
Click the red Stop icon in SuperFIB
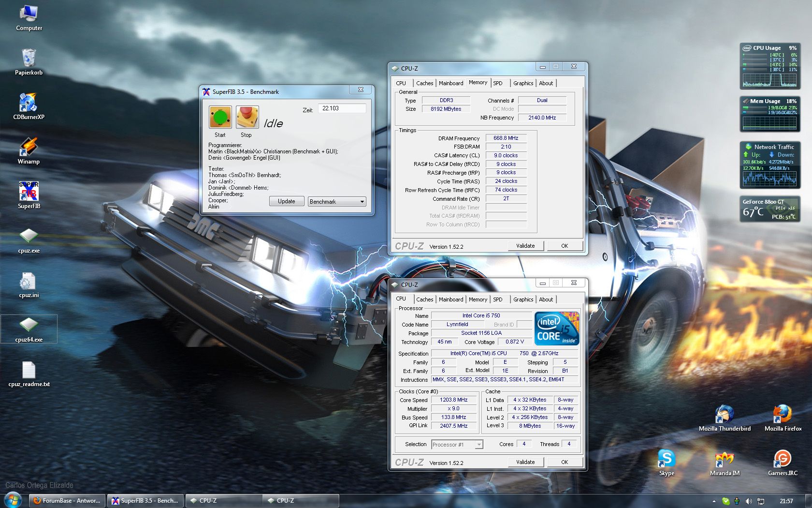[247, 117]
